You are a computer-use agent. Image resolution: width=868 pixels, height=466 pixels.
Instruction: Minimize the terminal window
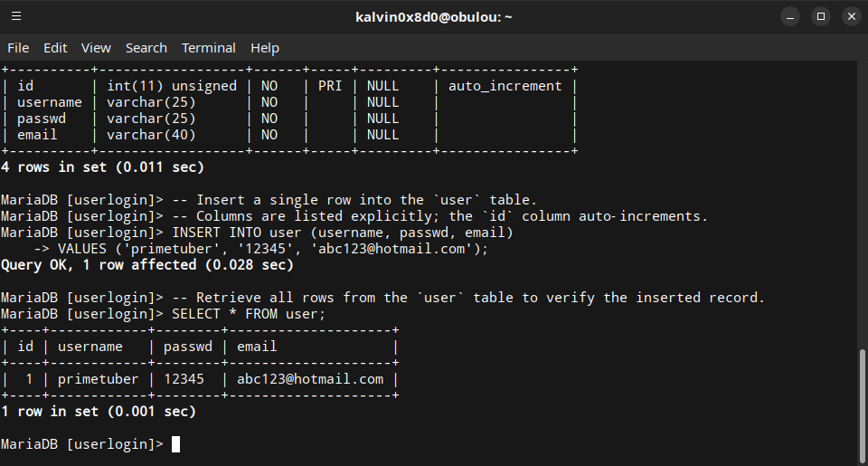[x=791, y=15]
